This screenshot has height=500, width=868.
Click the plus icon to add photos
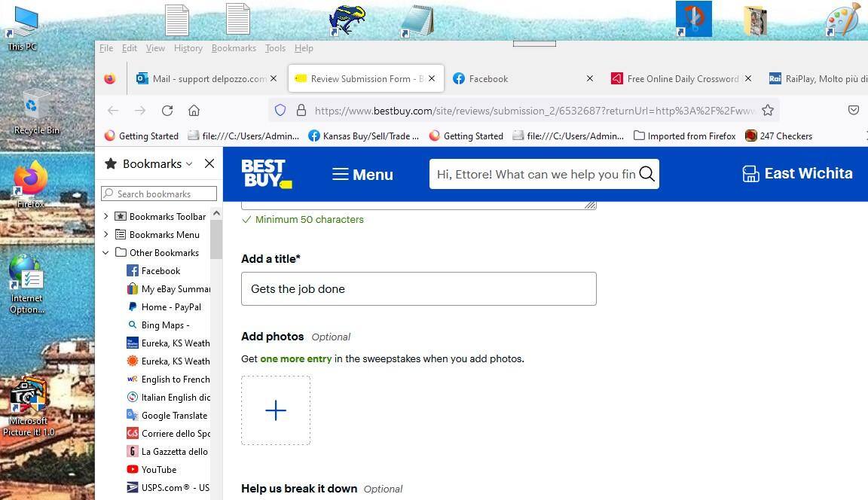pyautogui.click(x=276, y=410)
